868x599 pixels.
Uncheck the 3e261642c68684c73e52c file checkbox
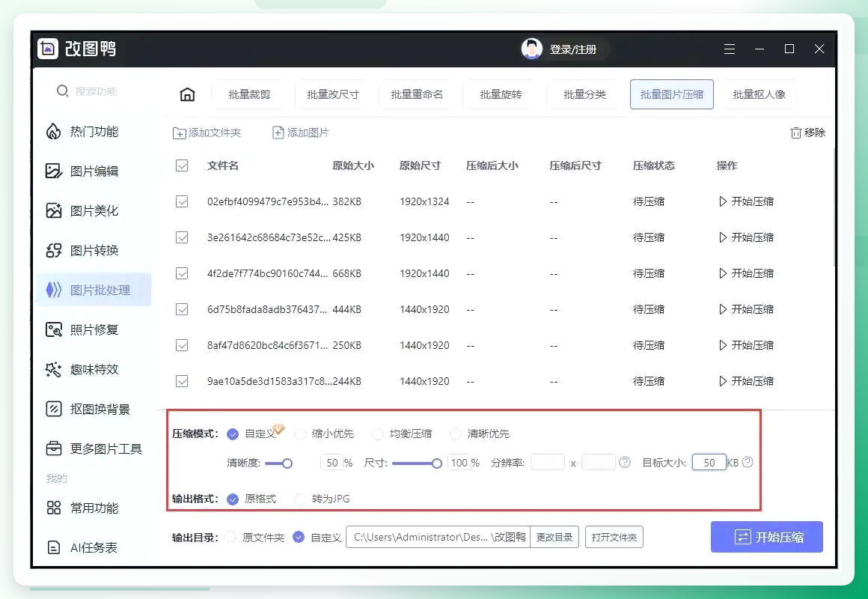coord(182,237)
